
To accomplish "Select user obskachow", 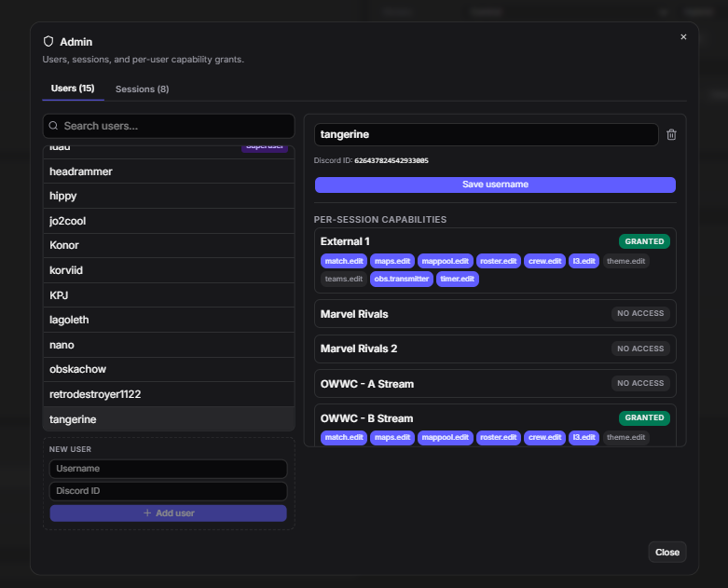I will [169, 369].
